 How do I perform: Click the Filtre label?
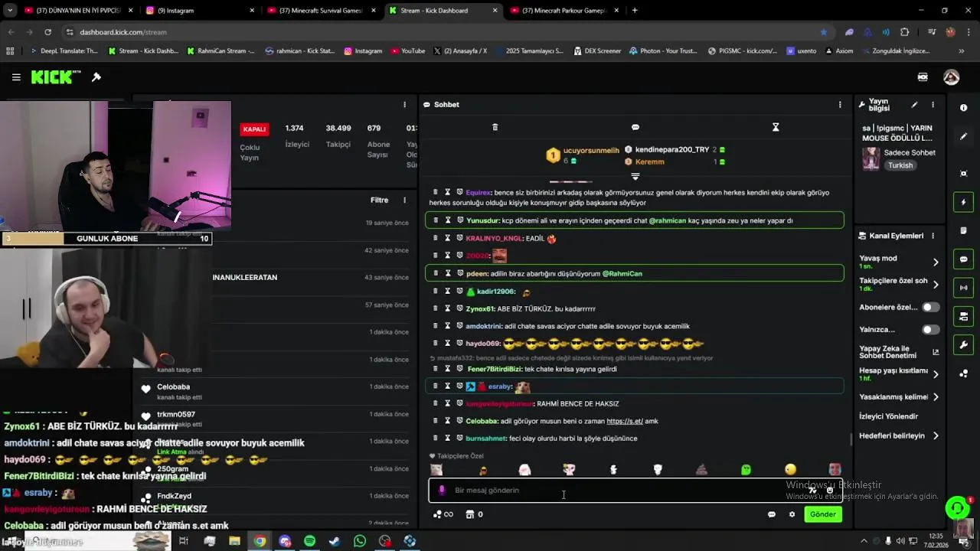(379, 201)
